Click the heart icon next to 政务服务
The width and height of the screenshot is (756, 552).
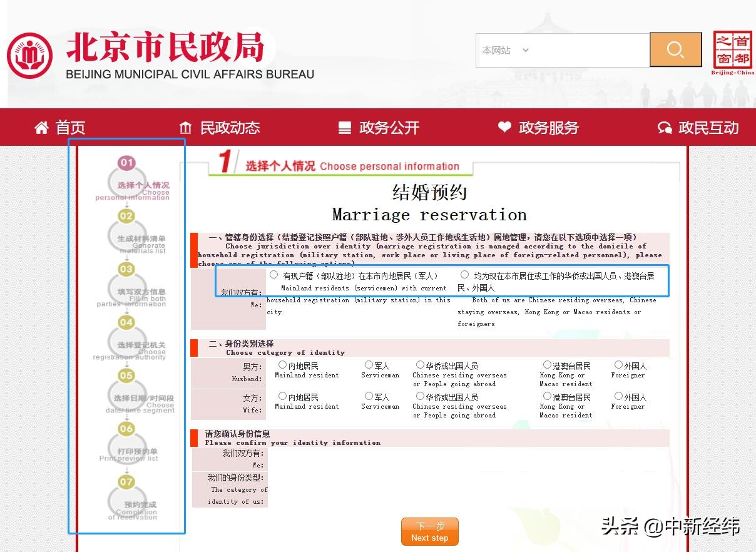pyautogui.click(x=504, y=127)
